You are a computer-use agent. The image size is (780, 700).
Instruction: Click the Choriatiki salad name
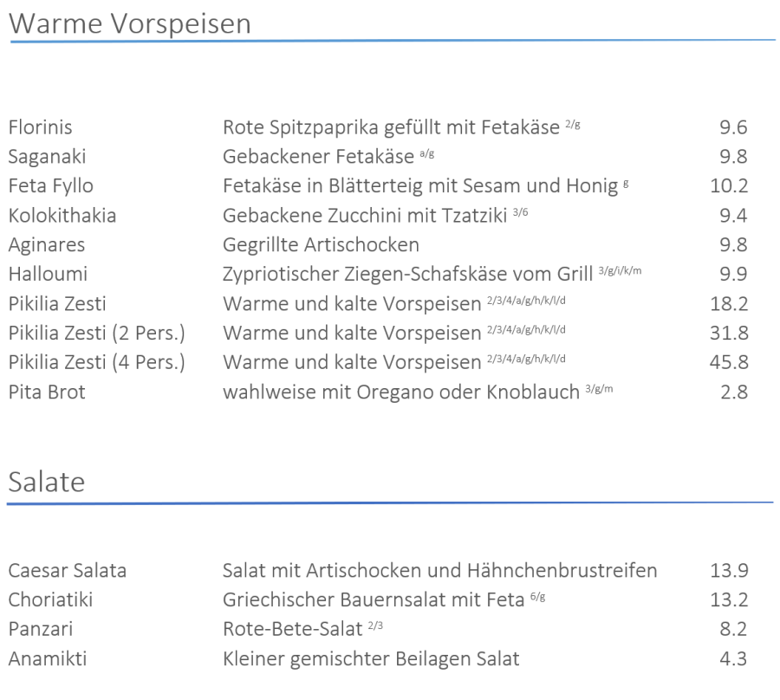(x=50, y=600)
